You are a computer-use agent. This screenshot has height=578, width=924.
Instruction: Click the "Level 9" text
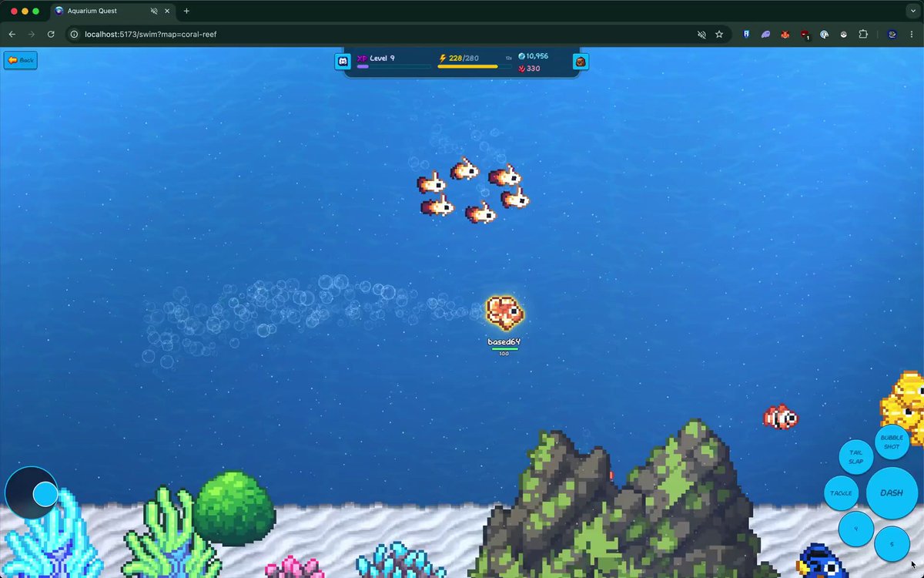[382, 58]
